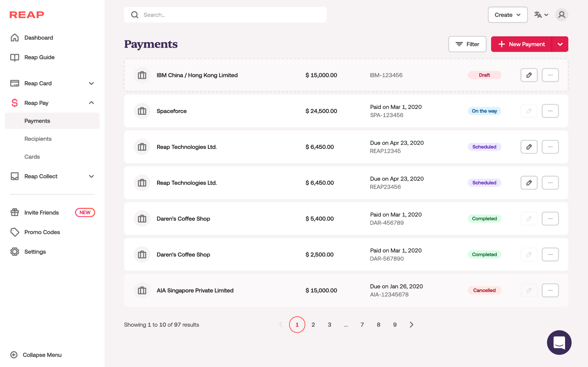Edit the IBM China draft payment
588x367 pixels.
(529, 75)
